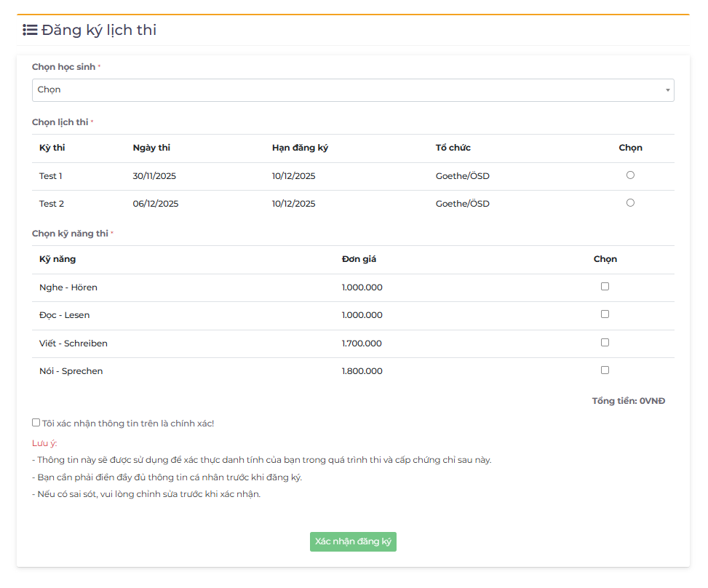This screenshot has width=708, height=588.
Task: Enable the Viết - Schreiben skill checkbox
Action: [605, 343]
